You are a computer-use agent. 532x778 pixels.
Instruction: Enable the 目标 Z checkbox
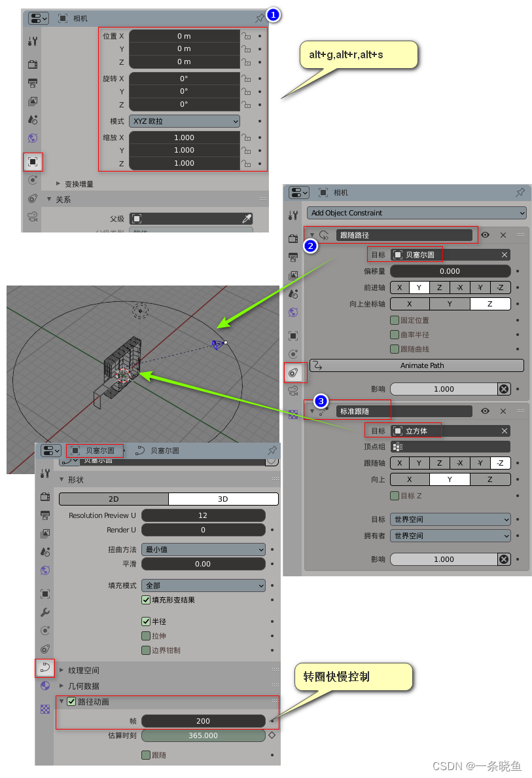pyautogui.click(x=395, y=495)
